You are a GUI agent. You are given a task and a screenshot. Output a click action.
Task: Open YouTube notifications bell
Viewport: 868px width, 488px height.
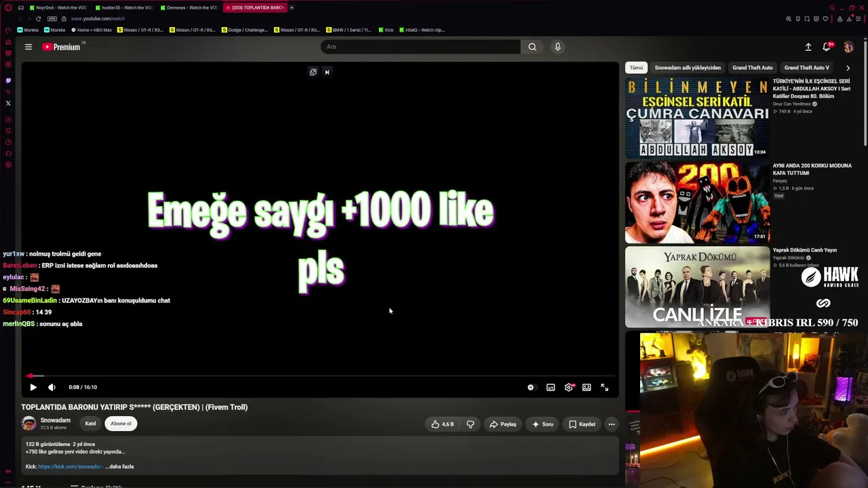827,47
